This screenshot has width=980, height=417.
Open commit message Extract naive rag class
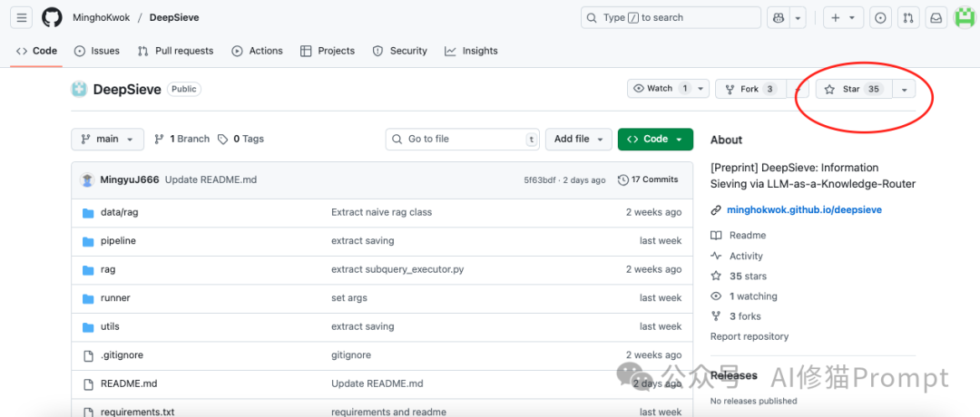coord(381,212)
